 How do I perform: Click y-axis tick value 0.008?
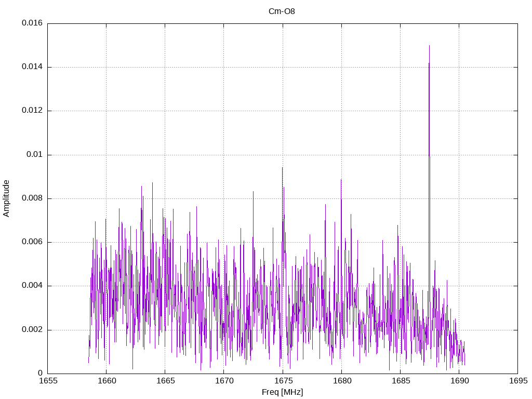pos(32,198)
